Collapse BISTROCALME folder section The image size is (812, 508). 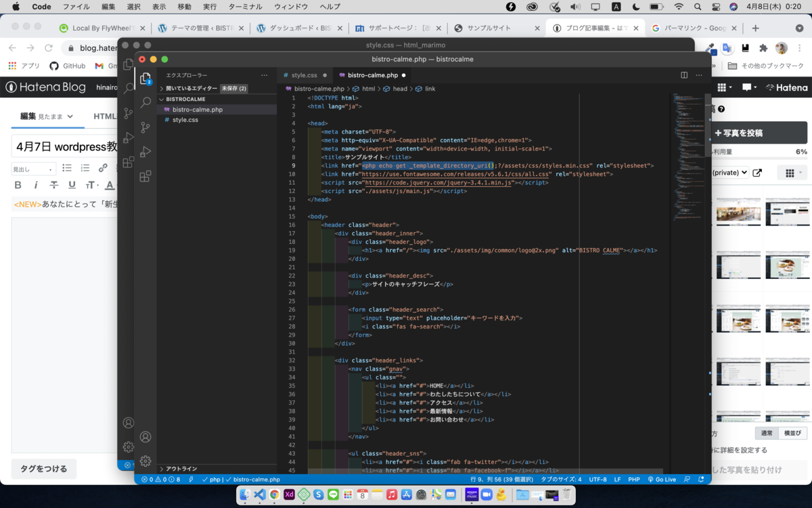217,99
